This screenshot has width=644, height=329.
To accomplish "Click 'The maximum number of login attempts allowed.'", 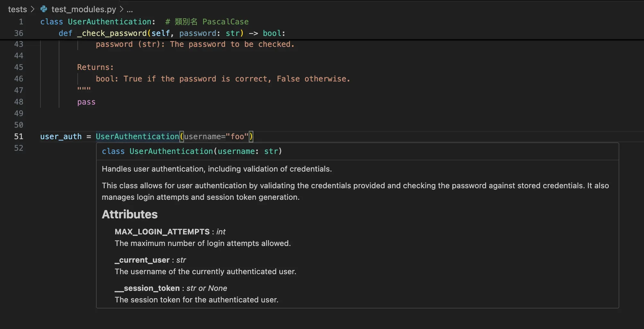I will pos(203,243).
